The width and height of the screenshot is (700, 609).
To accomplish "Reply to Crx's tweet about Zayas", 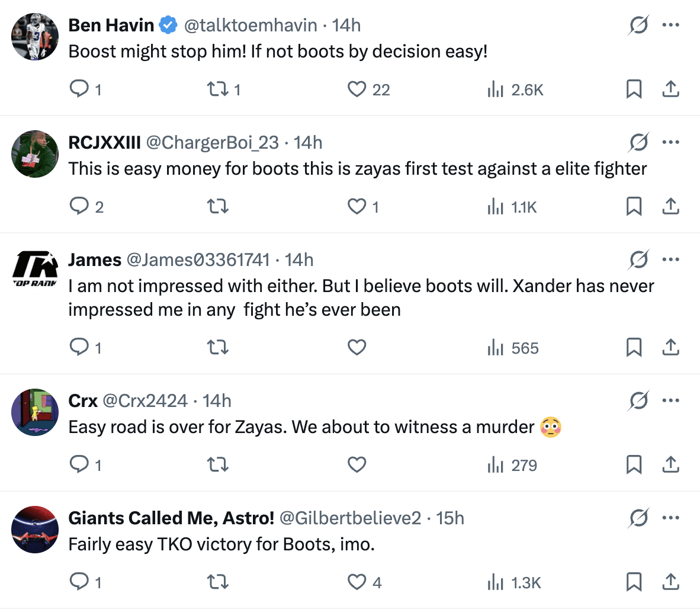I will (x=79, y=465).
